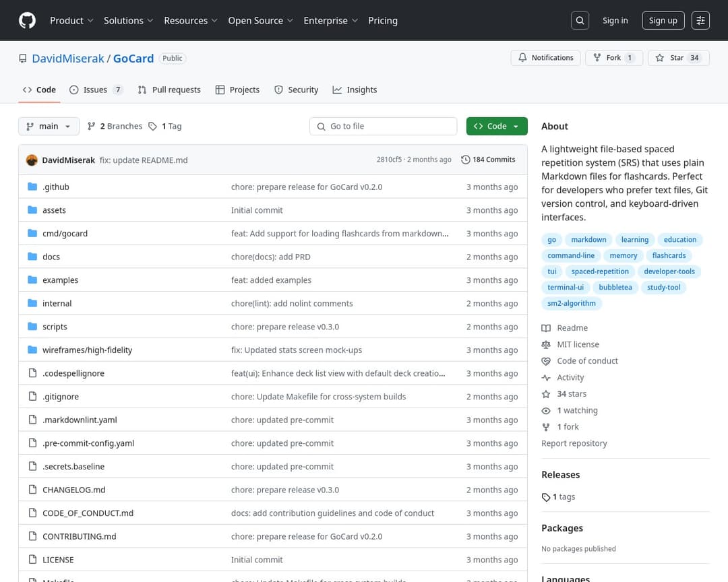Image resolution: width=728 pixels, height=582 pixels.
Task: Switch to the Insights tab
Action: tap(355, 90)
